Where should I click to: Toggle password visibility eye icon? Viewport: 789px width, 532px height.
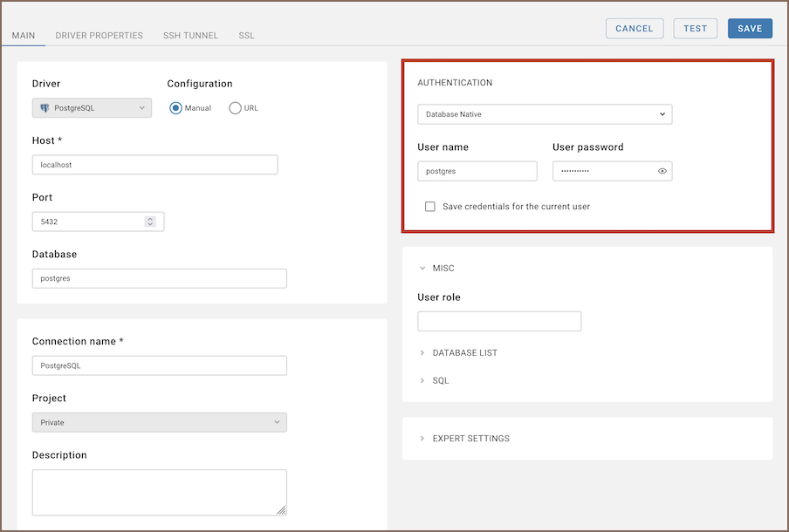click(662, 172)
